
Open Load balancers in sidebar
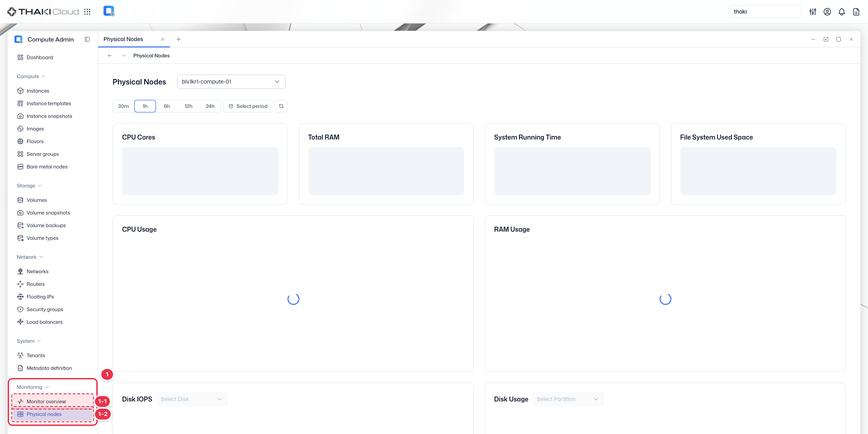pyautogui.click(x=44, y=322)
